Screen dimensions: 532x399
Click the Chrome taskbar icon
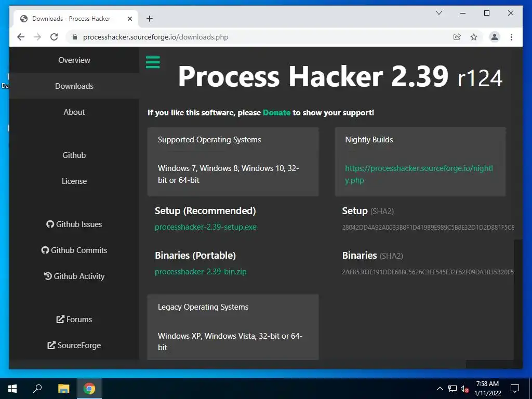(x=89, y=389)
